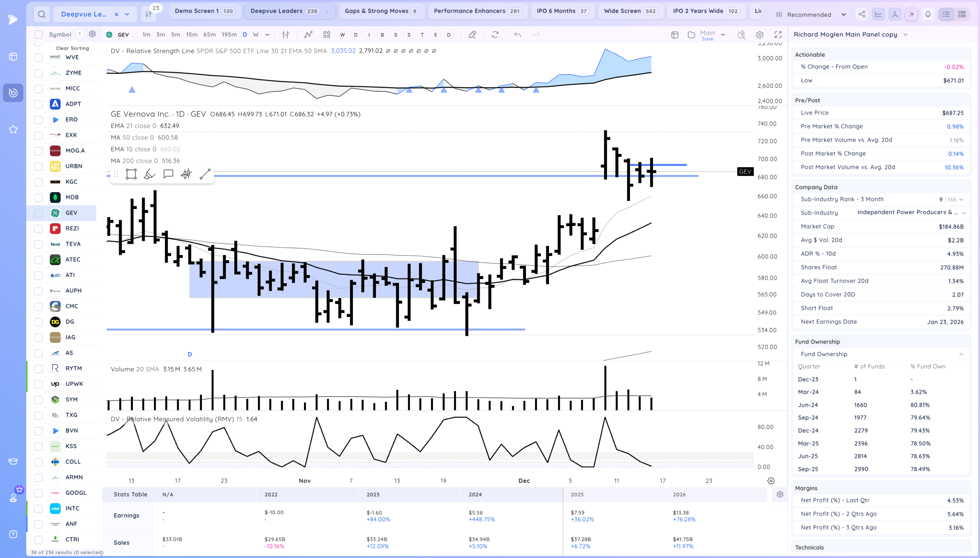Open Richard Moglen Main Panel dropdown

pos(906,34)
